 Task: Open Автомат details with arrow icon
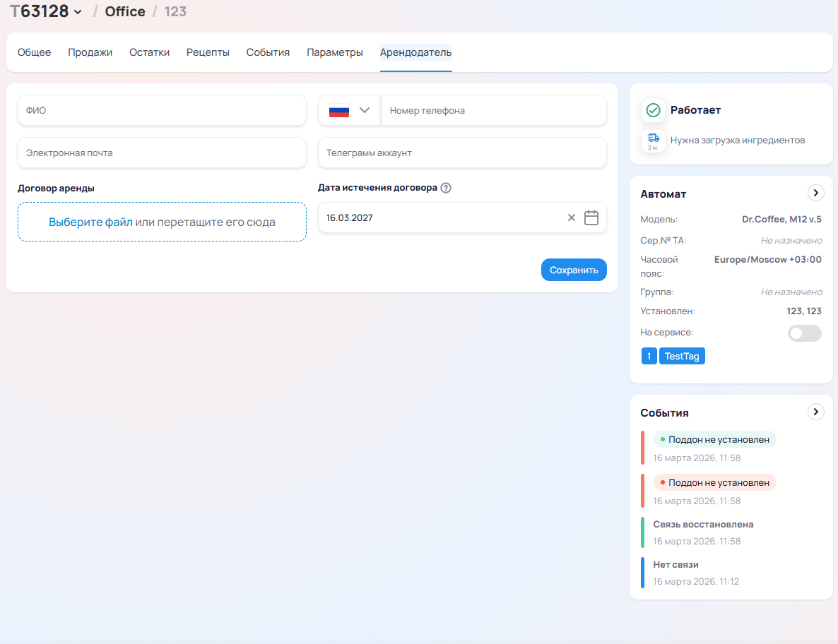click(815, 193)
